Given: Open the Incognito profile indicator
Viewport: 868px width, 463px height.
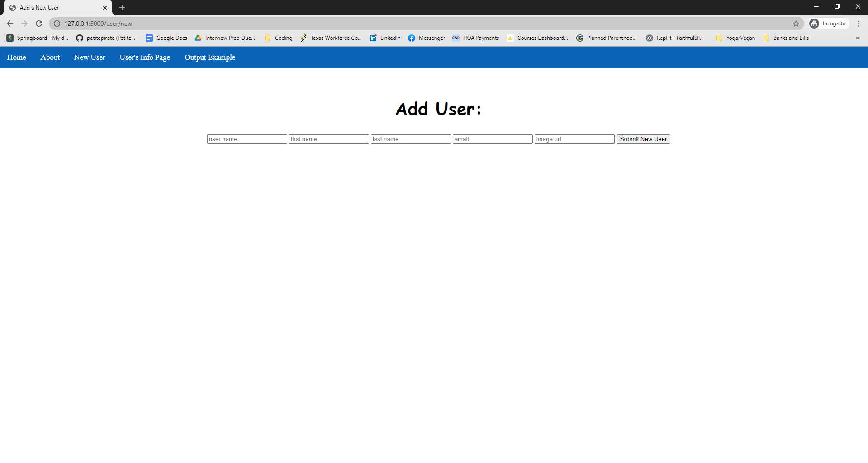Looking at the screenshot, I should [828, 24].
